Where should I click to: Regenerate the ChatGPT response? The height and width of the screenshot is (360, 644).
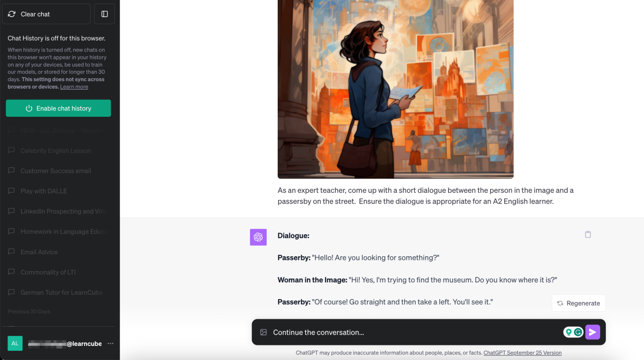click(x=579, y=303)
